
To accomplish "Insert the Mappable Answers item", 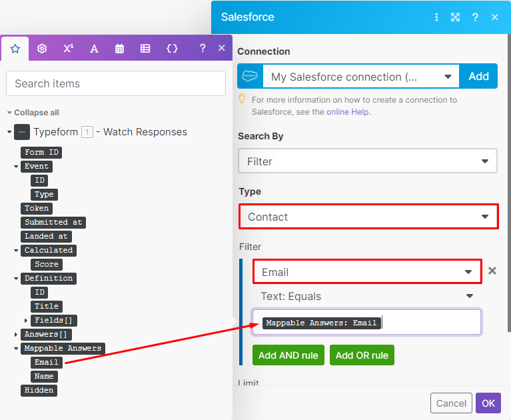I will coord(63,349).
